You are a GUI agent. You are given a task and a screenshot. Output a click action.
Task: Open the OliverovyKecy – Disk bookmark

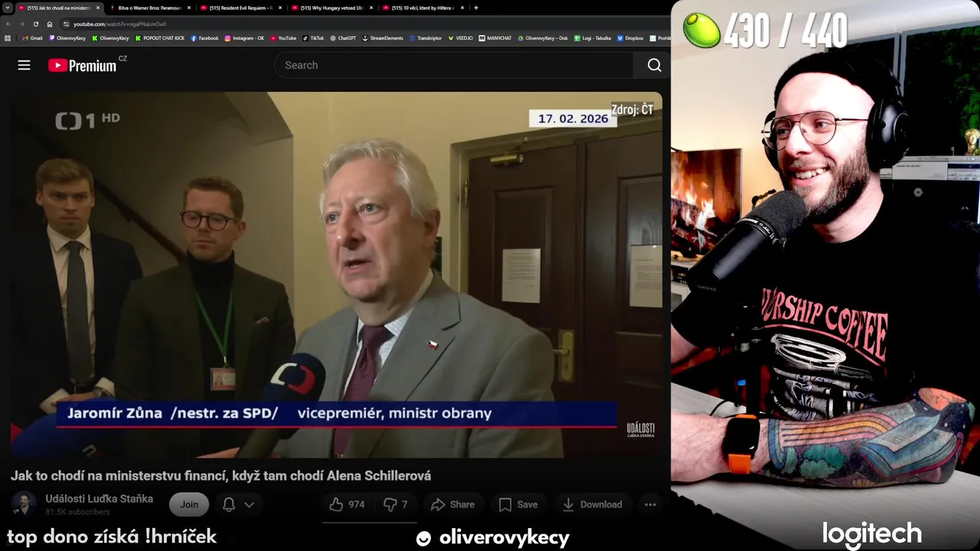point(543,37)
